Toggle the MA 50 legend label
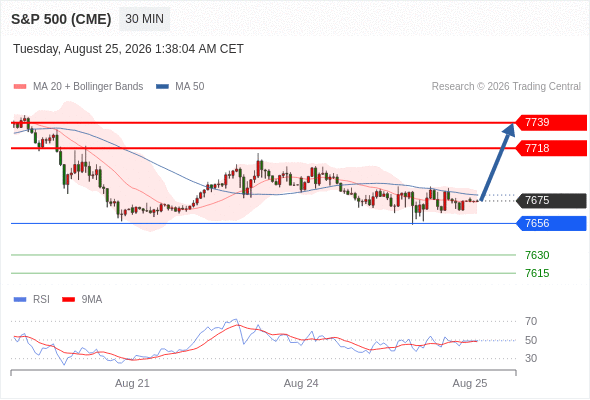 [x=190, y=87]
